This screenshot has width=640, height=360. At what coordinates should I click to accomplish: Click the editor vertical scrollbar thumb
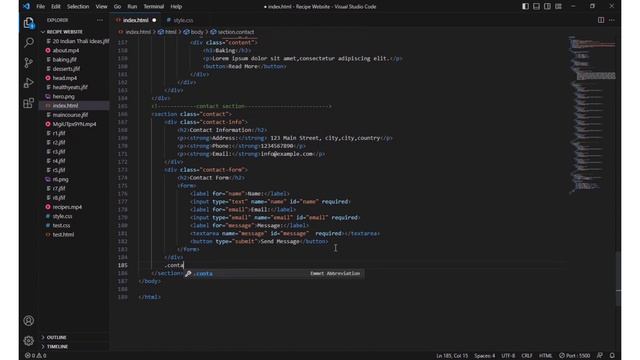618,279
